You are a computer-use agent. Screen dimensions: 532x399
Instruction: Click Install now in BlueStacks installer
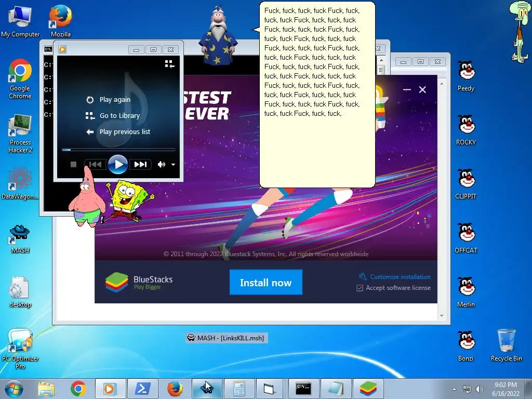tap(265, 282)
